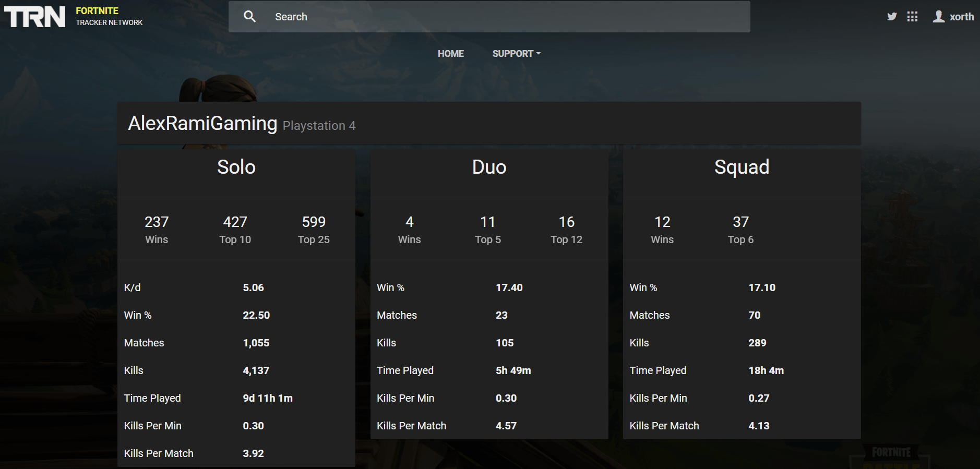The height and width of the screenshot is (469, 980).
Task: Select Squad Kills Per Min 0.27
Action: 759,398
